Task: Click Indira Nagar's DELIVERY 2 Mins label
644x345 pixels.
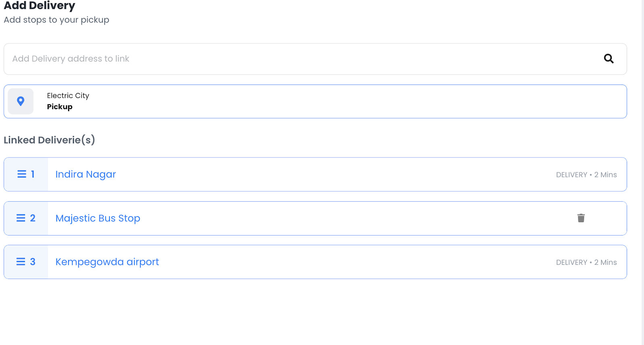Action: tap(586, 175)
